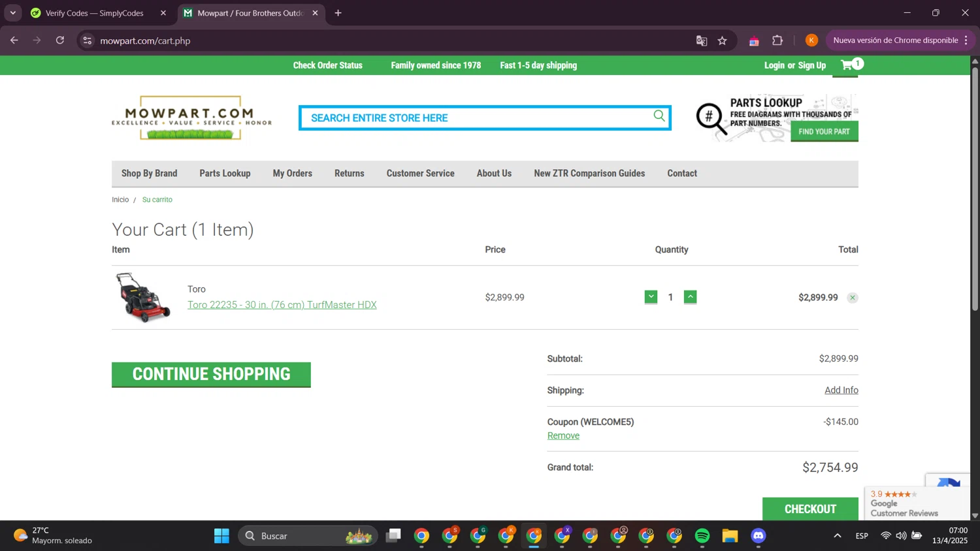Image resolution: width=980 pixels, height=551 pixels.
Task: Click the address bar URL
Action: (x=145, y=40)
